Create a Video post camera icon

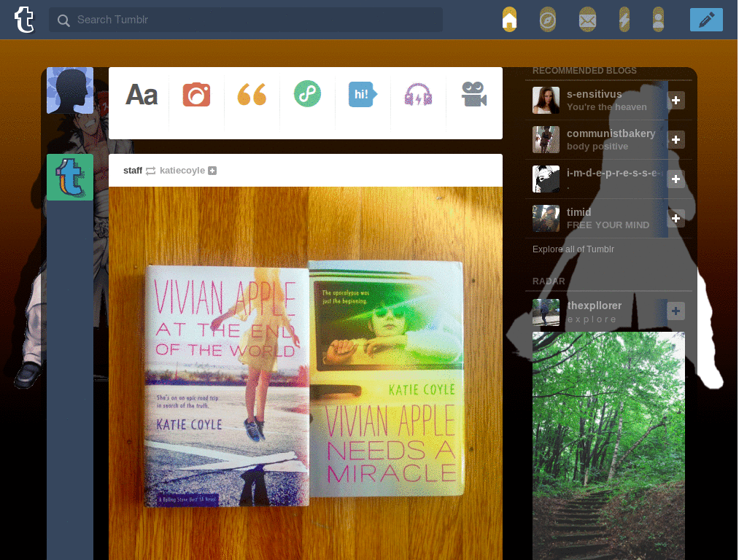click(474, 94)
